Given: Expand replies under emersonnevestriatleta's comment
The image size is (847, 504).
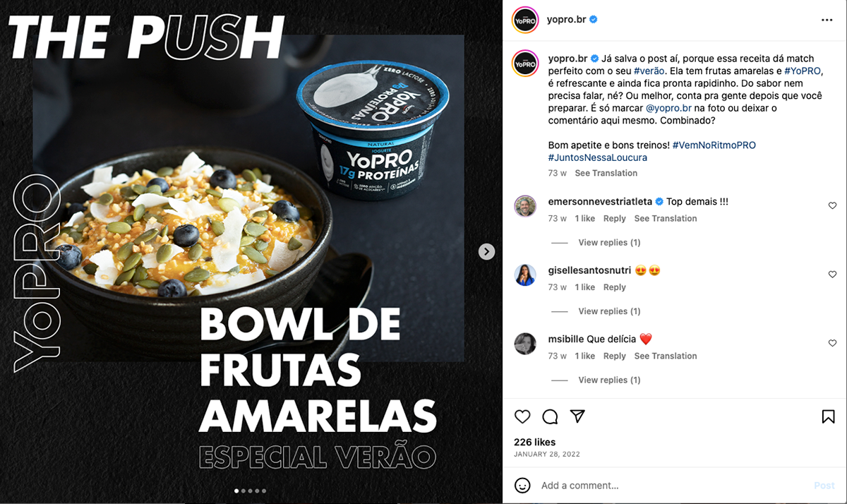Looking at the screenshot, I should (x=609, y=242).
